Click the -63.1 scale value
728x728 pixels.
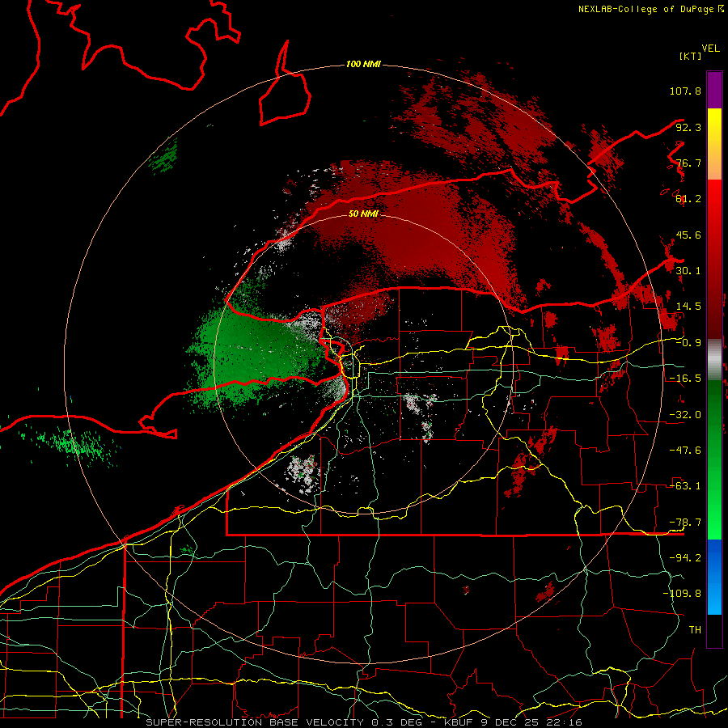pyautogui.click(x=685, y=486)
